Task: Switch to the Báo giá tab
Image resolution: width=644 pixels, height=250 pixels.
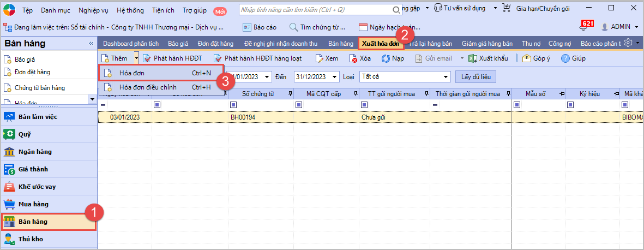Action: [x=178, y=43]
